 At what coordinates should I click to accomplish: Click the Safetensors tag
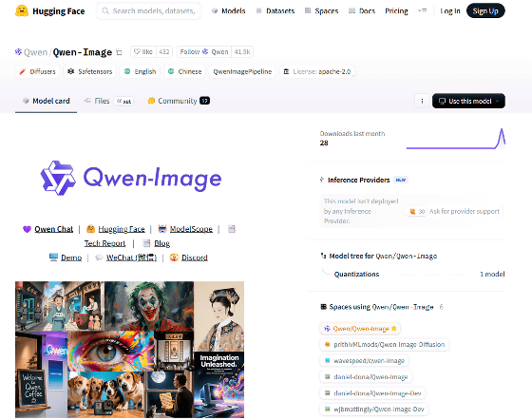[89, 71]
